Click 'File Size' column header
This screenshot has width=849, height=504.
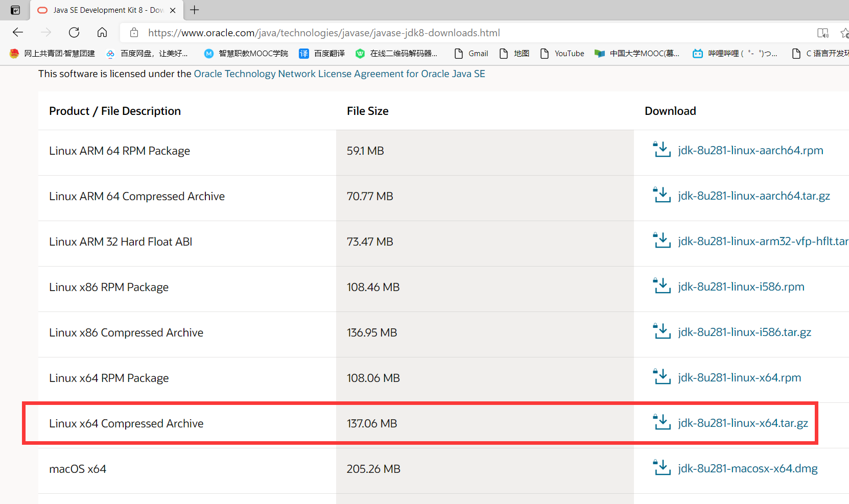click(368, 111)
